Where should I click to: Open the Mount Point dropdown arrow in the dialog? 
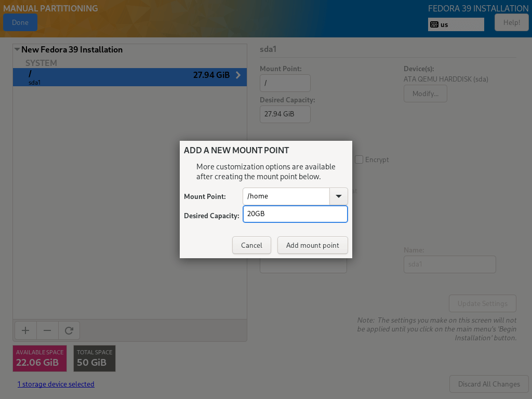pos(339,196)
